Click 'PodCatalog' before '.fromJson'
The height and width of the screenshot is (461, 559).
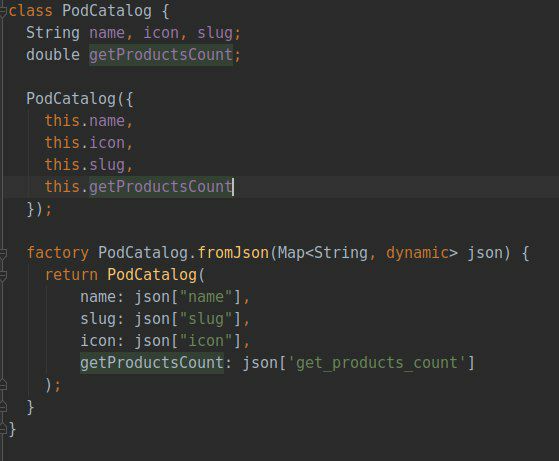pyautogui.click(x=143, y=253)
